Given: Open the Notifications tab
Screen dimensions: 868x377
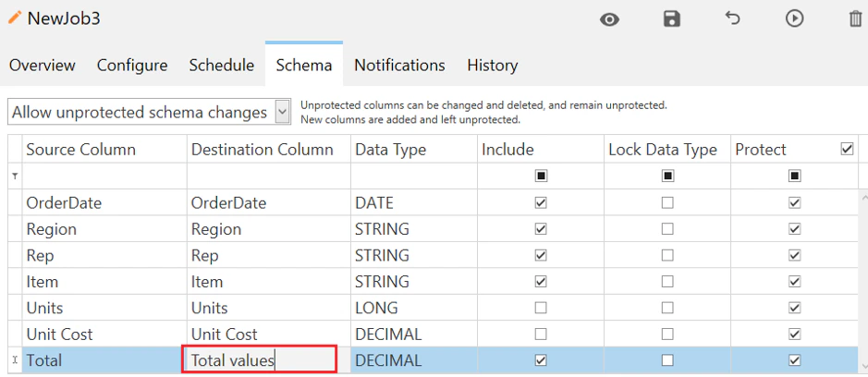Looking at the screenshot, I should point(399,66).
